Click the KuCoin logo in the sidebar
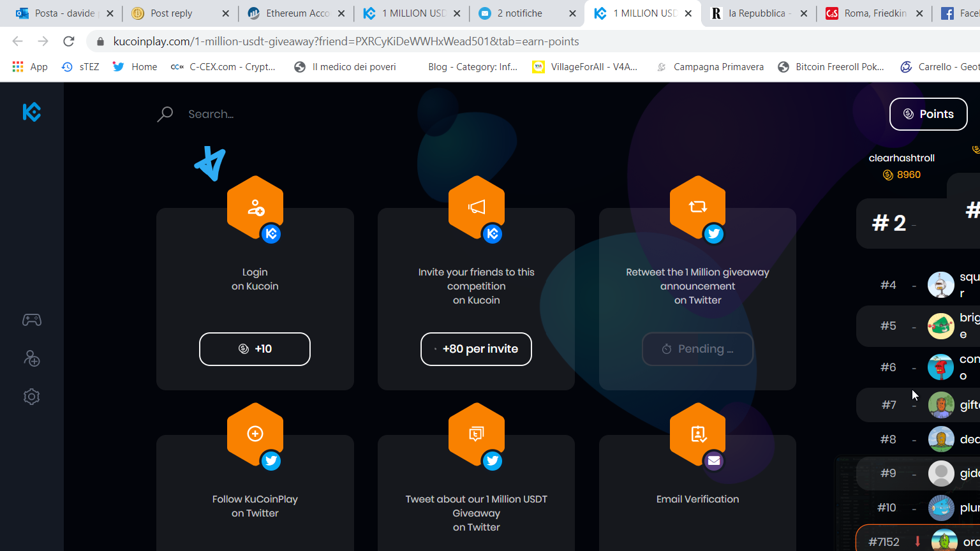 [32, 112]
